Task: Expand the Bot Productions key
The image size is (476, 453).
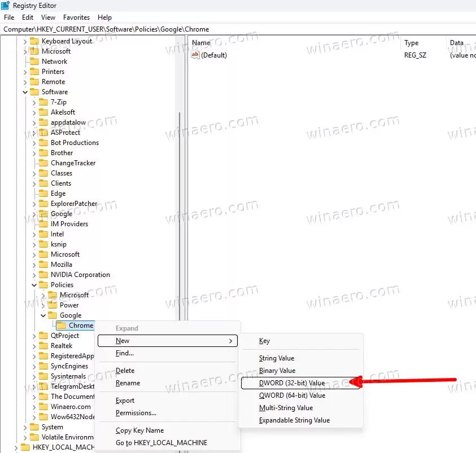Action: coord(34,143)
